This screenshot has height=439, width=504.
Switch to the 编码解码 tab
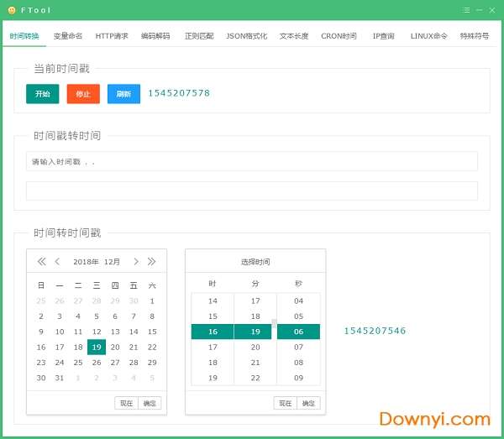[x=155, y=36]
